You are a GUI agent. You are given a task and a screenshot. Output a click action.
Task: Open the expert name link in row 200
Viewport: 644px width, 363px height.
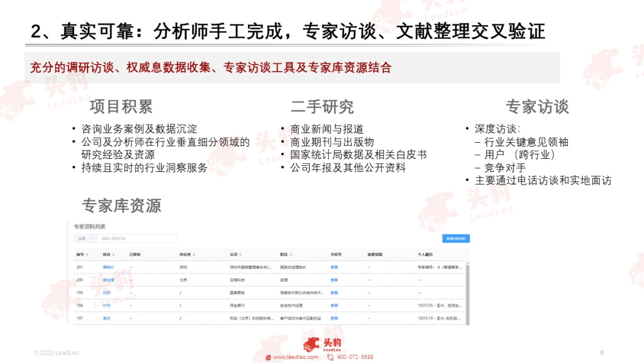(x=108, y=280)
